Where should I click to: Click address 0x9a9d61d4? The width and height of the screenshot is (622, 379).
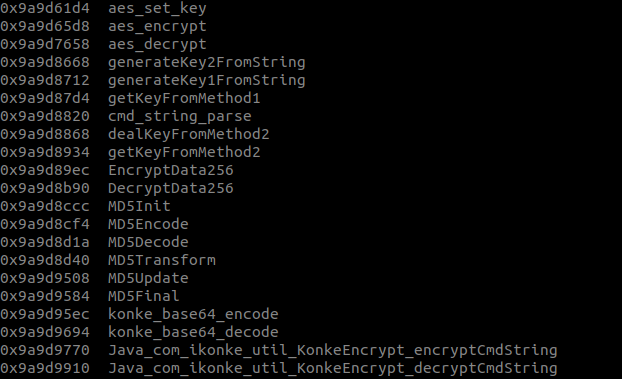[45, 9]
